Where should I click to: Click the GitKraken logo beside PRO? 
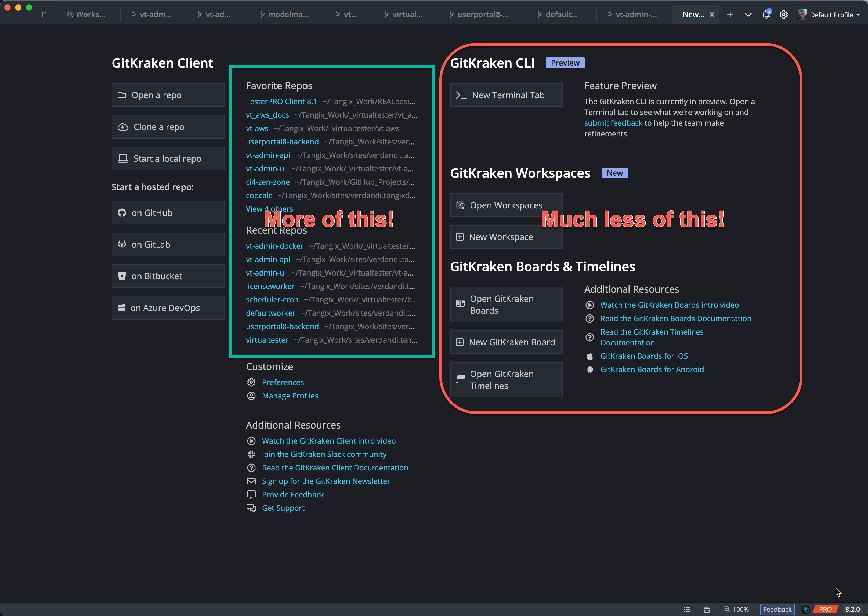805,609
